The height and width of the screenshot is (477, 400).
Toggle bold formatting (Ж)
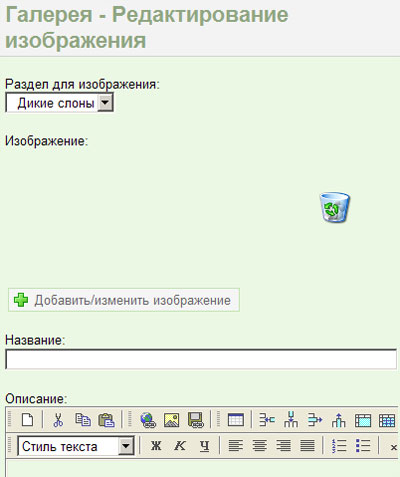[156, 446]
